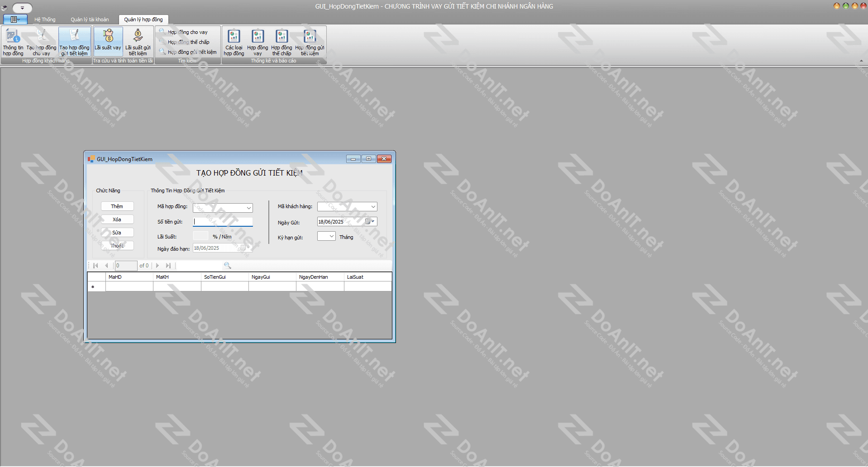Image resolution: width=868 pixels, height=467 pixels.
Task: Close the GUI_HopDongTietKiem child window
Action: 384,159
